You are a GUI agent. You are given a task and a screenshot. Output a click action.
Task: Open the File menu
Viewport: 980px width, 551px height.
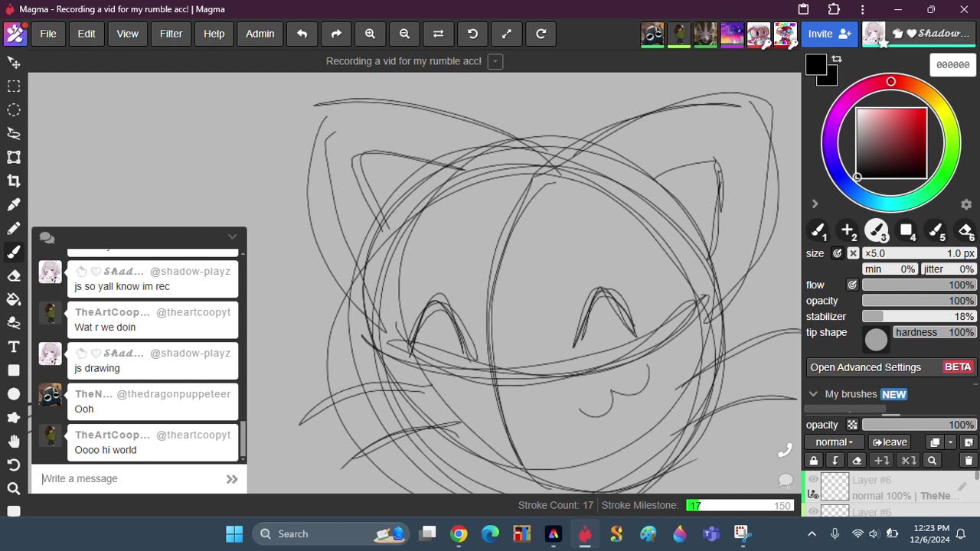[48, 34]
